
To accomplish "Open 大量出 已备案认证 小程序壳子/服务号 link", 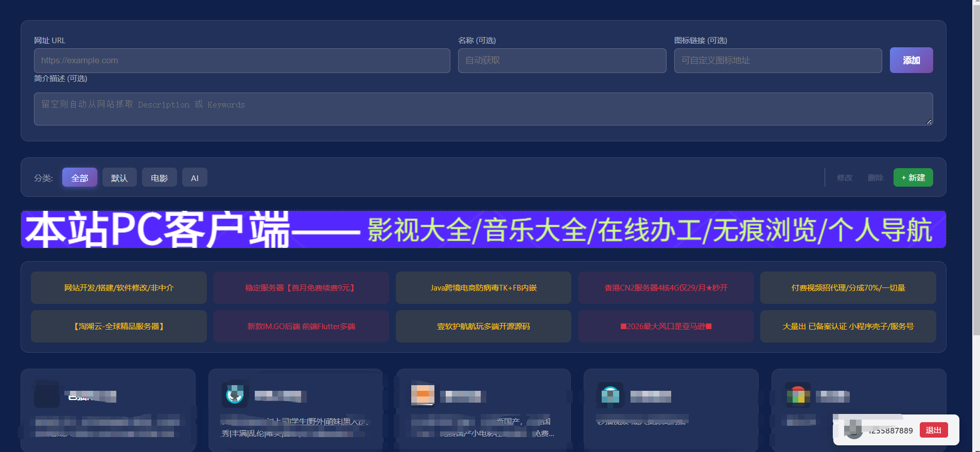I will (848, 327).
